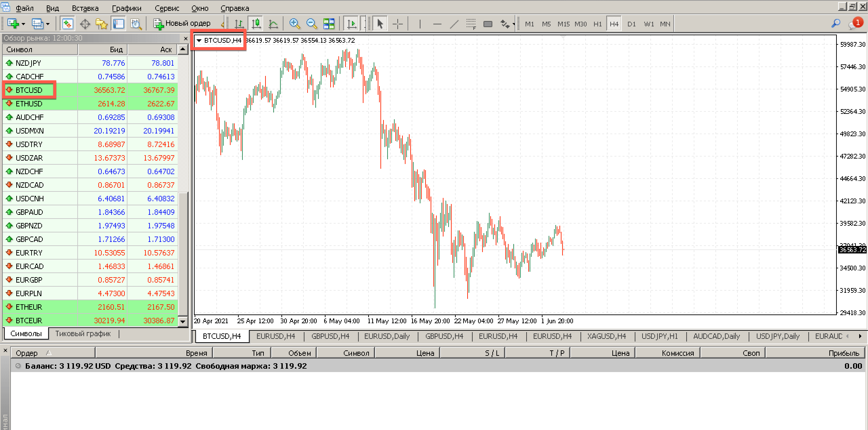Switch chart to candlesticks mode
This screenshot has width=868, height=430.
(x=256, y=24)
